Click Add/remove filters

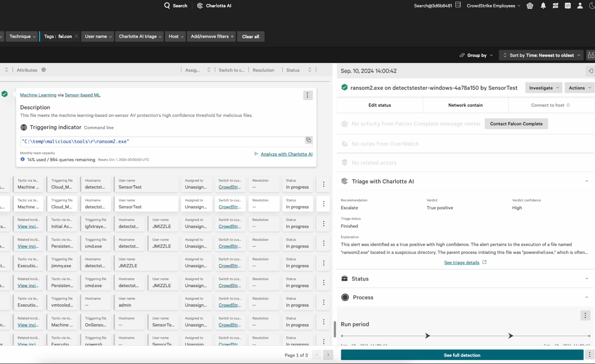point(212,36)
